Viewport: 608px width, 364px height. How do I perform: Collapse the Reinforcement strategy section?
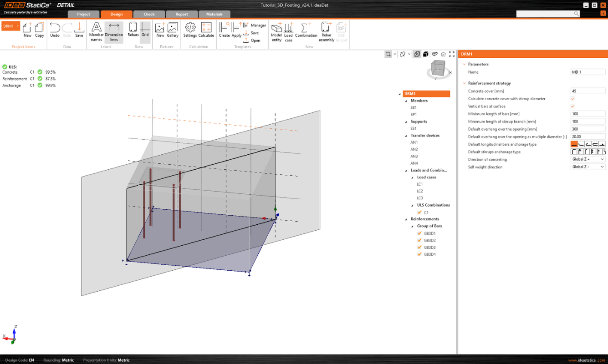click(465, 83)
